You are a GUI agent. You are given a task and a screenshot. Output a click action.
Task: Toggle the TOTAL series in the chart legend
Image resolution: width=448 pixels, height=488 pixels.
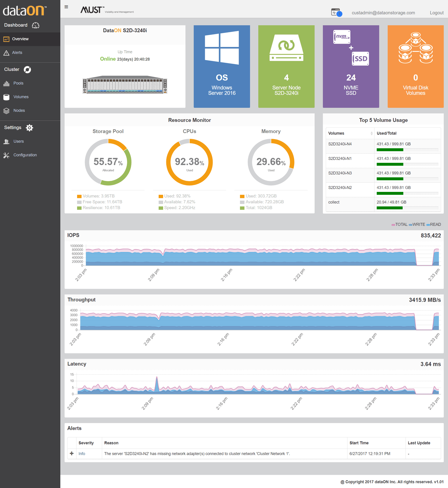click(x=399, y=224)
